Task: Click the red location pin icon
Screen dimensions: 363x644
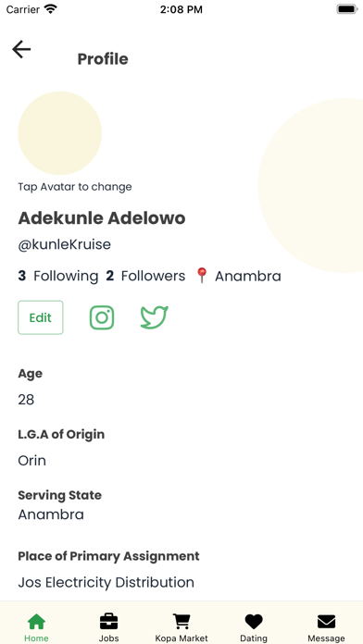Action: point(202,276)
